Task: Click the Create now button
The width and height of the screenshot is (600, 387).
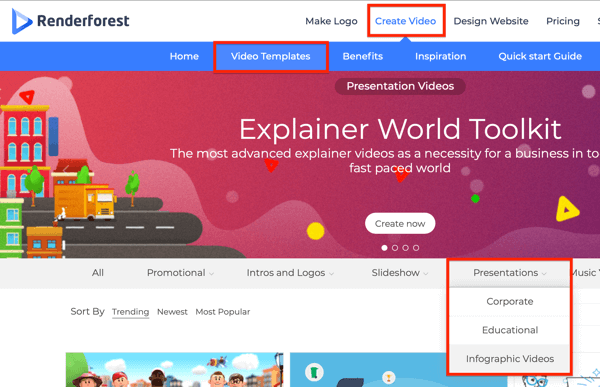Action: coord(400,223)
